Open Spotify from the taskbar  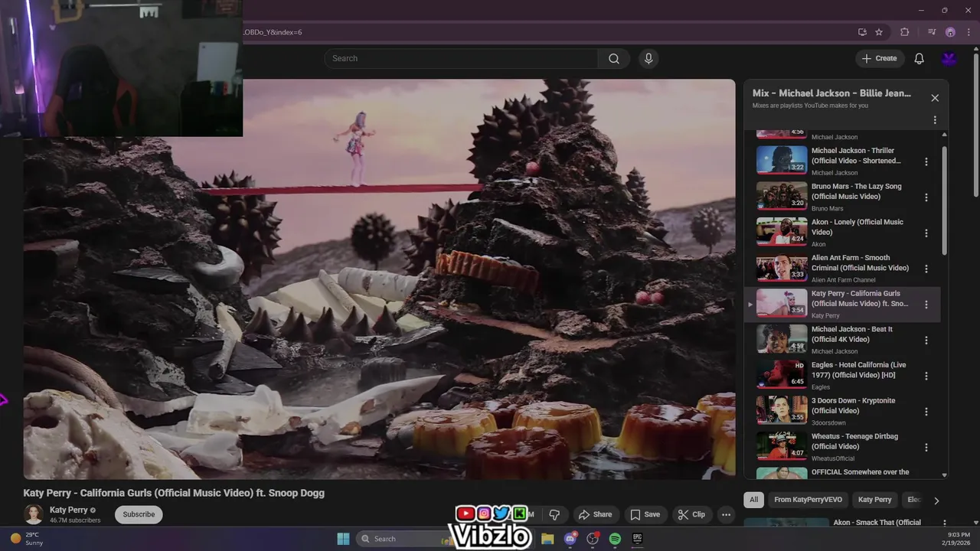pos(615,539)
